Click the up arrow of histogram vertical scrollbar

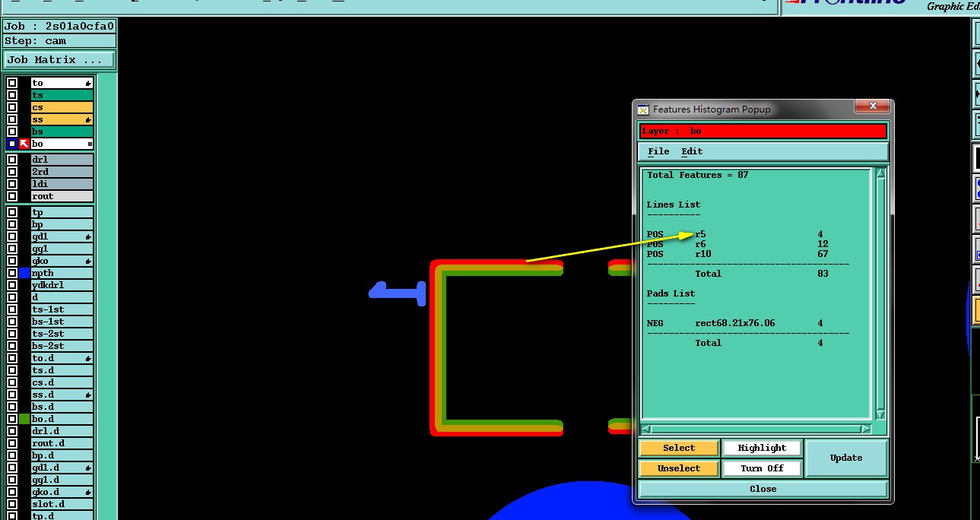point(880,173)
